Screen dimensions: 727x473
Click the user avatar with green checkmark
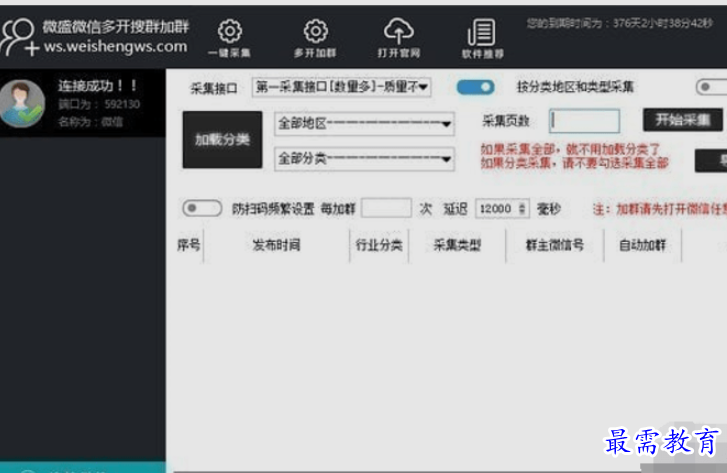[22, 103]
